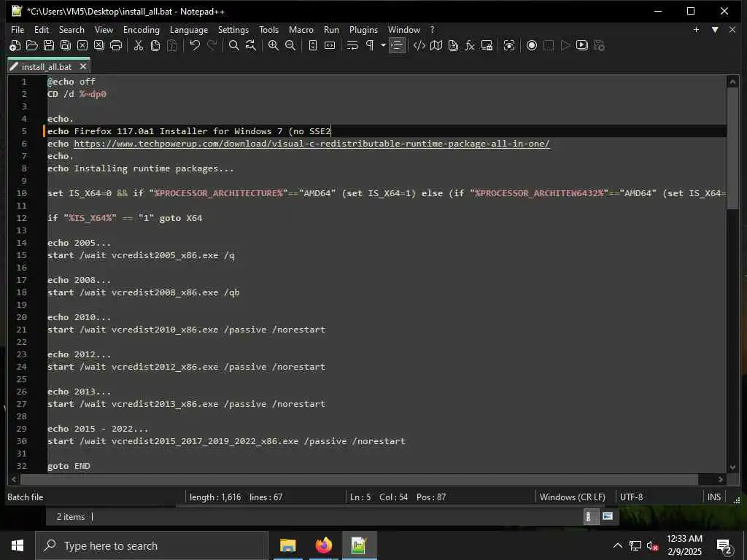Open the Edit menu
The height and width of the screenshot is (560, 747).
pyautogui.click(x=42, y=29)
